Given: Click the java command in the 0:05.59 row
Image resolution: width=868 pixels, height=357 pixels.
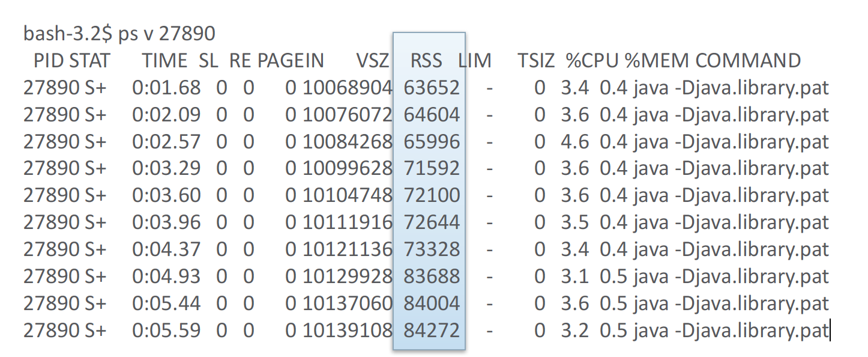Looking at the screenshot, I should [731, 330].
